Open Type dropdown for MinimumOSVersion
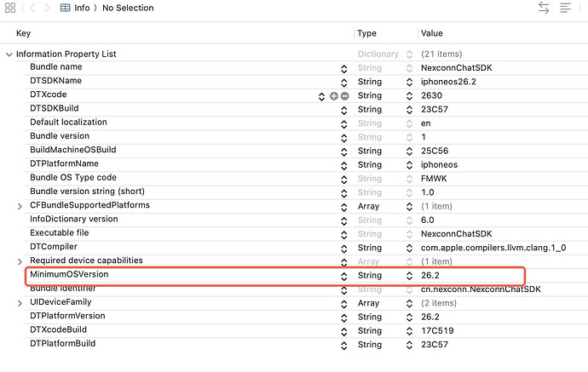The image size is (588, 372). 408,276
